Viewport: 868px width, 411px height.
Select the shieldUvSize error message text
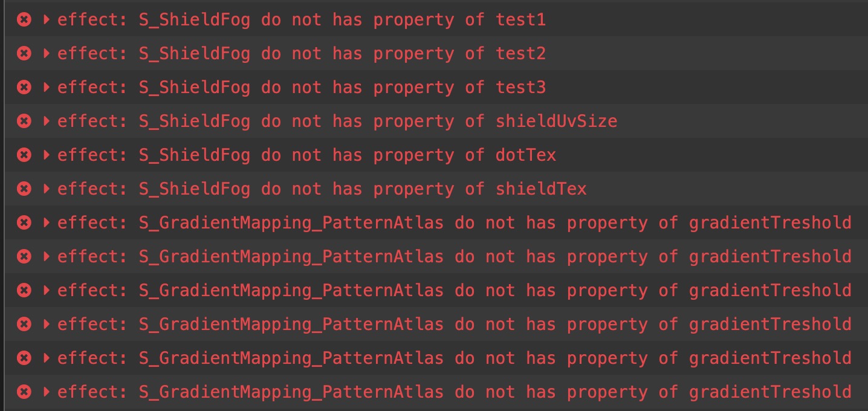[x=337, y=121]
